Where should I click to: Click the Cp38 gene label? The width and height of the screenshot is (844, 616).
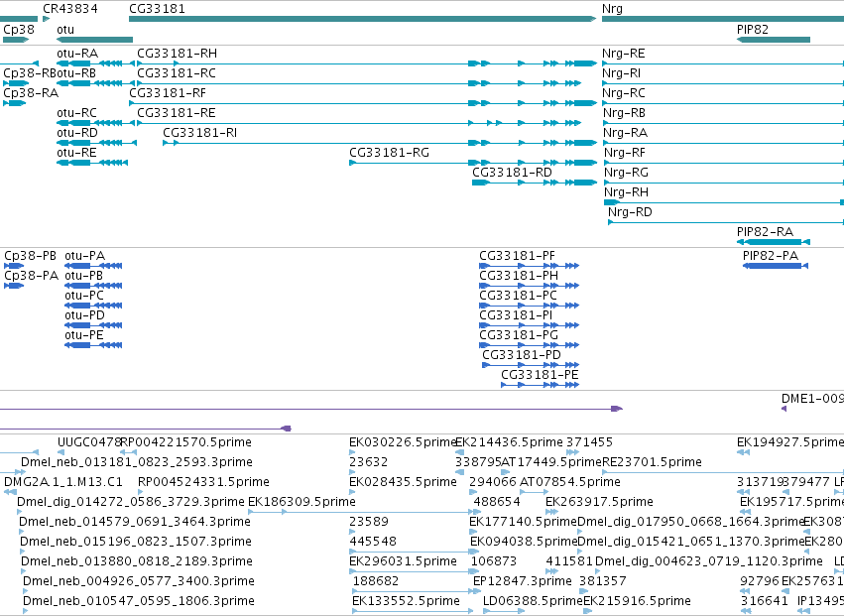[18, 29]
